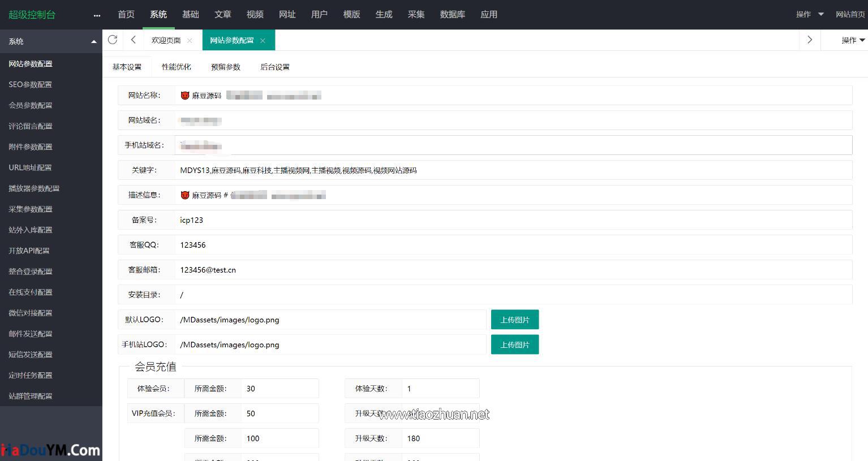Switch to the 基本设置 tab

click(127, 67)
